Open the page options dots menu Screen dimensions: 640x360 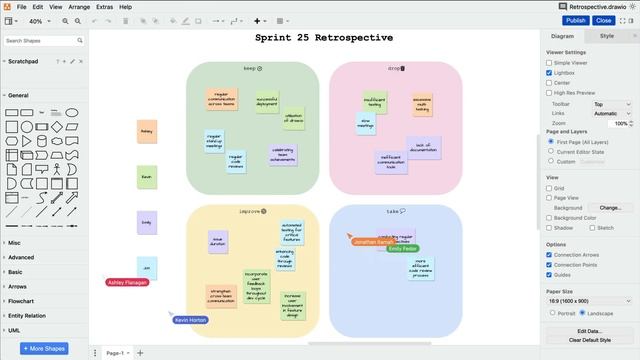click(x=95, y=353)
